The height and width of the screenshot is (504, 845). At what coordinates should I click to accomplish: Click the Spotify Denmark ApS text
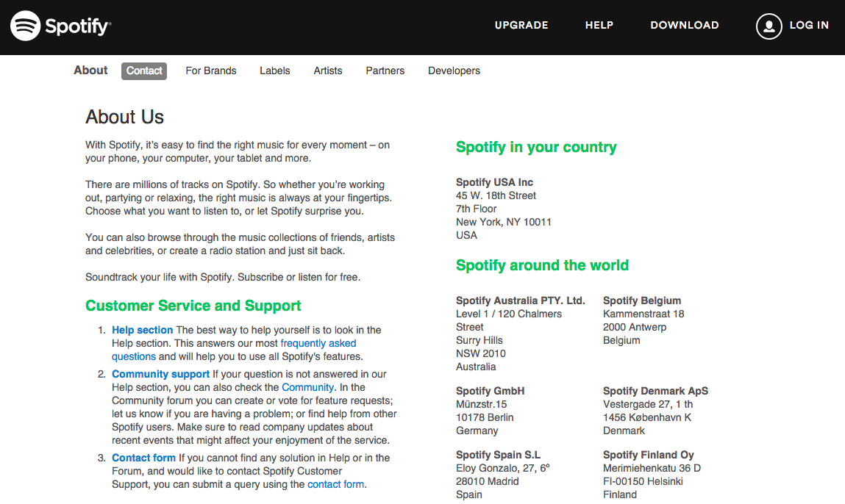[x=655, y=391]
